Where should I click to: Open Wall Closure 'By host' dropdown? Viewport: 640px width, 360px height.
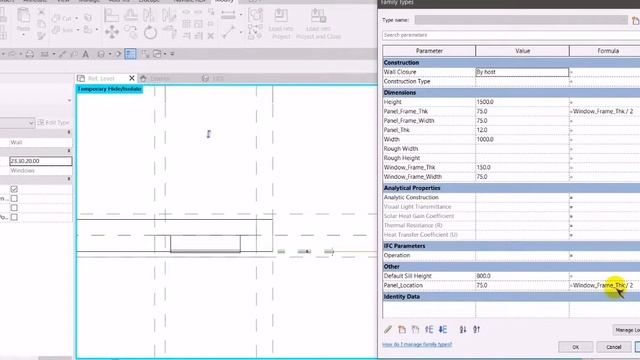522,72
